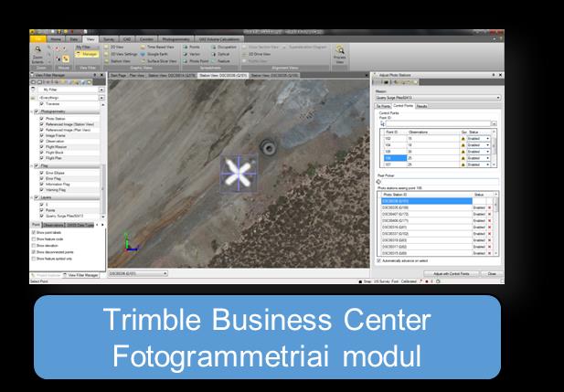Click the Close button in the Adjust Photo Stations panel

click(492, 274)
